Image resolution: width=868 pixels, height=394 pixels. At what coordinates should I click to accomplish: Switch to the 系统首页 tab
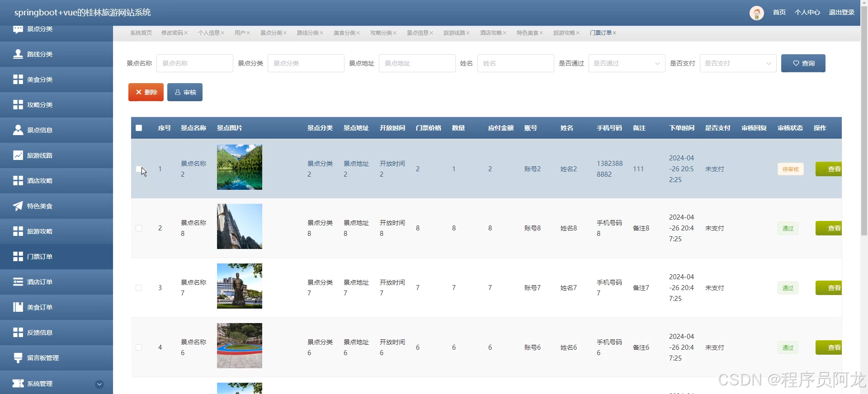(141, 33)
